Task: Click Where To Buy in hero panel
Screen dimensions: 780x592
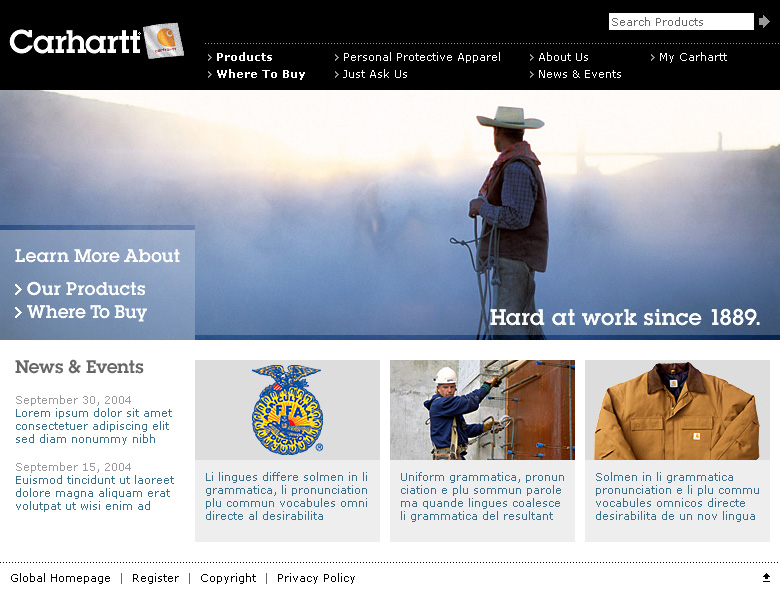Action: point(87,312)
